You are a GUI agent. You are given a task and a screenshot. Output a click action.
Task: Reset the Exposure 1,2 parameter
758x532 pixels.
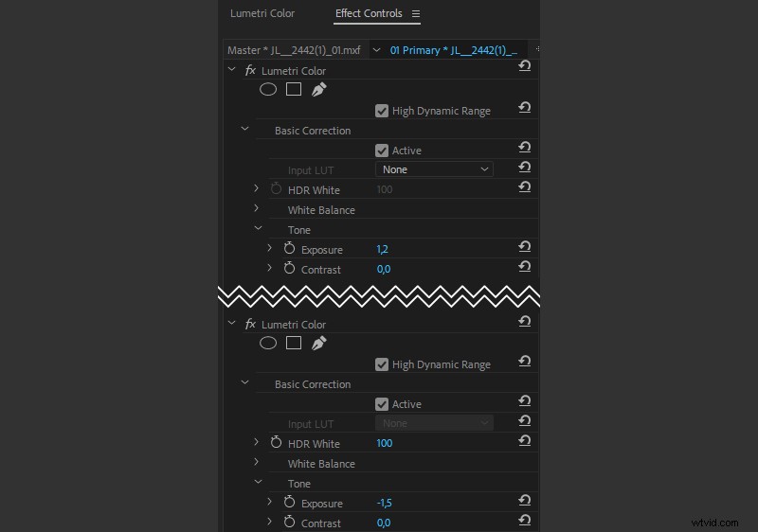pos(525,247)
